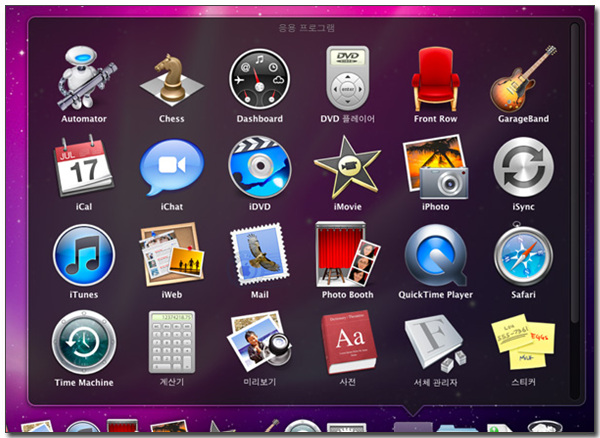Open Dashboard from the applications grid
Screen dimensions: 600x438
tap(259, 79)
